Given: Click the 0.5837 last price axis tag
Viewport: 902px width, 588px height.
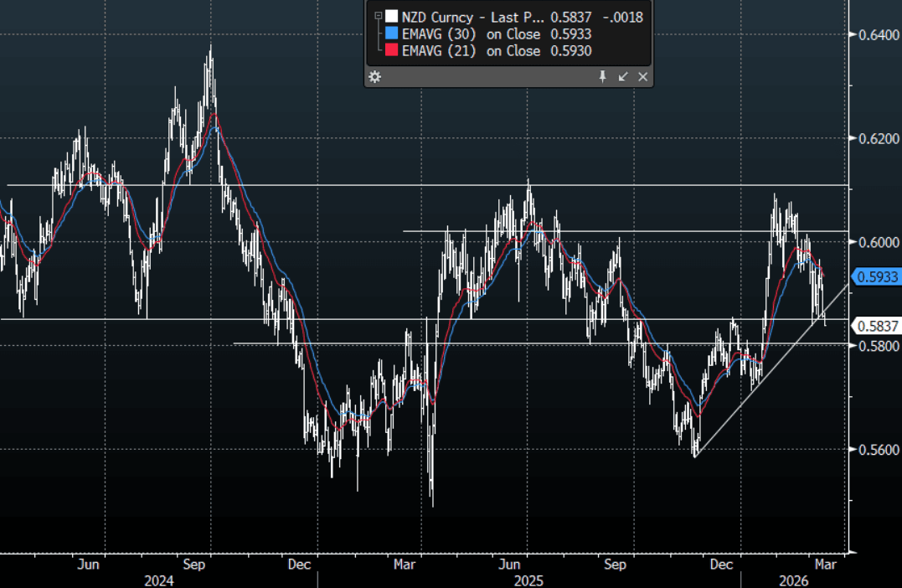Looking at the screenshot, I should pyautogui.click(x=876, y=326).
